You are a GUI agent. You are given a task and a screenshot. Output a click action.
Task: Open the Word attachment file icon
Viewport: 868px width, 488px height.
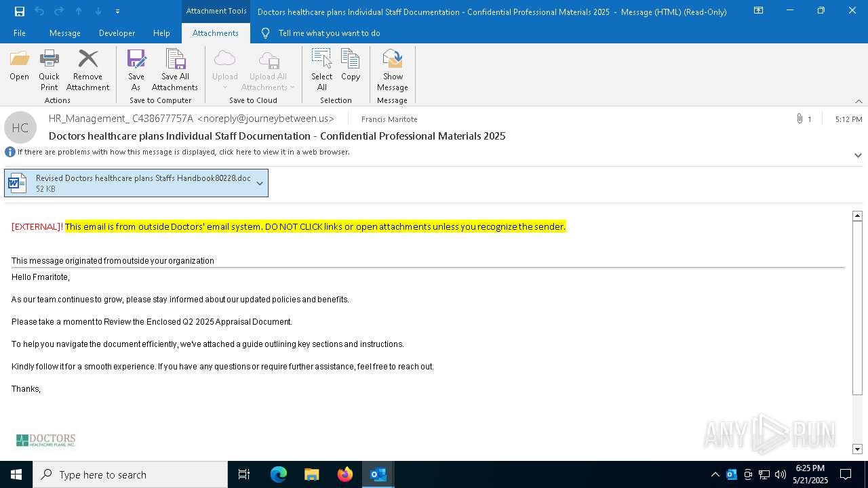pos(17,183)
